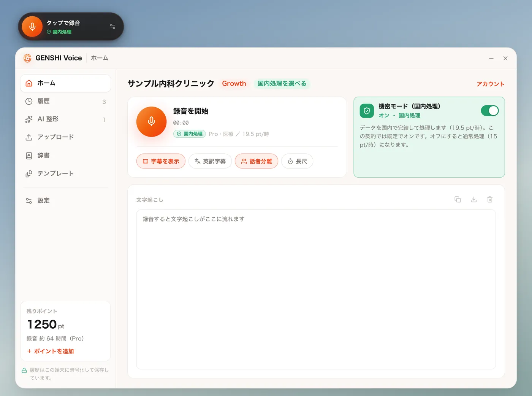Click the ホーム breadcrumb in title bar
Screen dimensions: 532x396
click(100, 58)
